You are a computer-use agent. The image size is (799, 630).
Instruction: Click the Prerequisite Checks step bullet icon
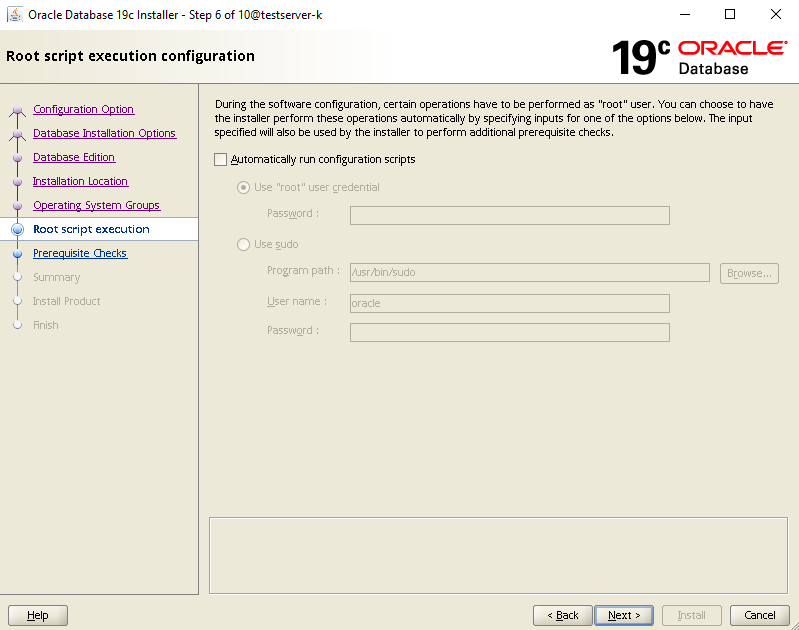click(17, 253)
